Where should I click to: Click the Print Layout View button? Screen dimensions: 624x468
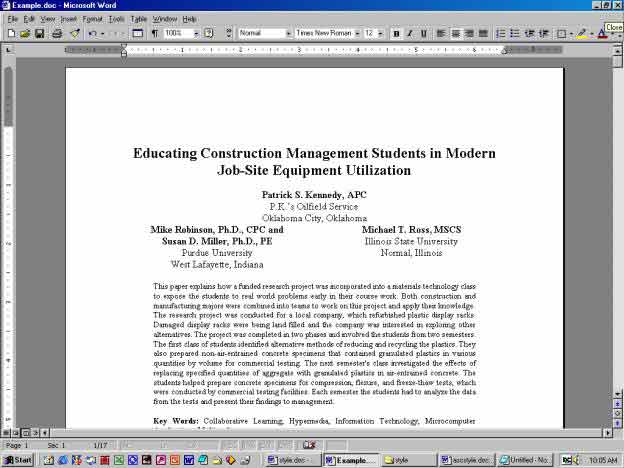coord(25,433)
